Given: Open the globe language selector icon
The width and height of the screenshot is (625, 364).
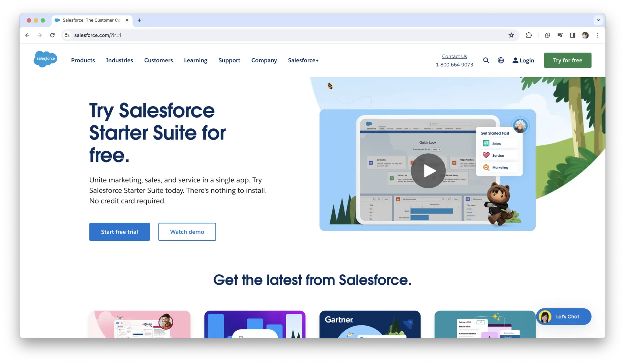Looking at the screenshot, I should tap(501, 60).
